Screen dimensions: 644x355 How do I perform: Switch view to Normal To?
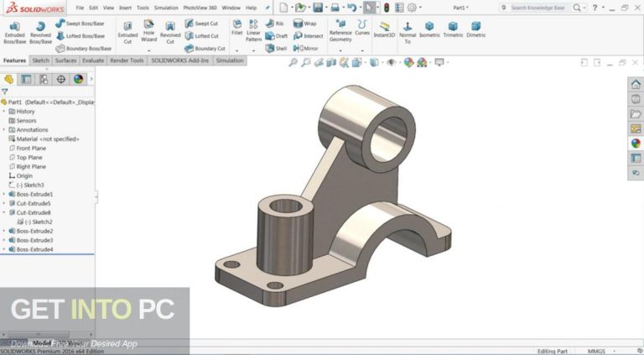coord(408,33)
